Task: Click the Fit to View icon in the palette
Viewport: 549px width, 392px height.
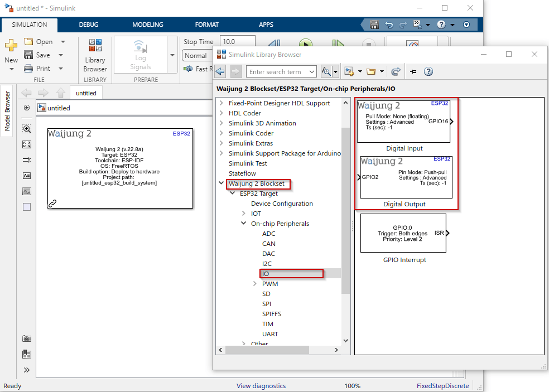Action: coord(27,144)
